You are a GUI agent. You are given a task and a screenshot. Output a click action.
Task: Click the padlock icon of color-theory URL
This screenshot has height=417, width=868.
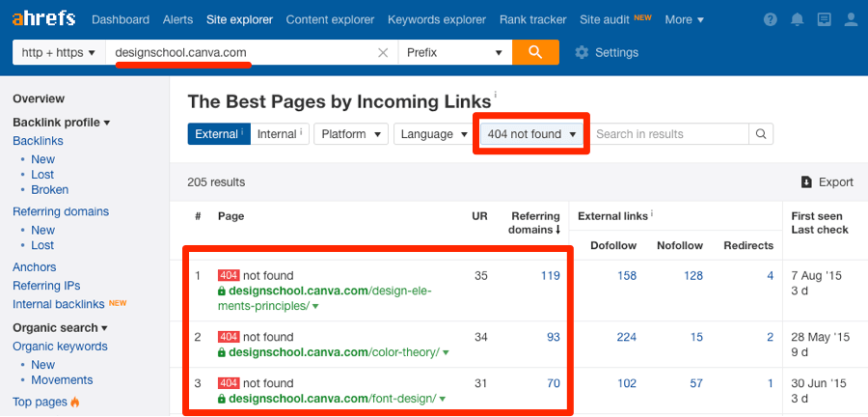pos(222,352)
